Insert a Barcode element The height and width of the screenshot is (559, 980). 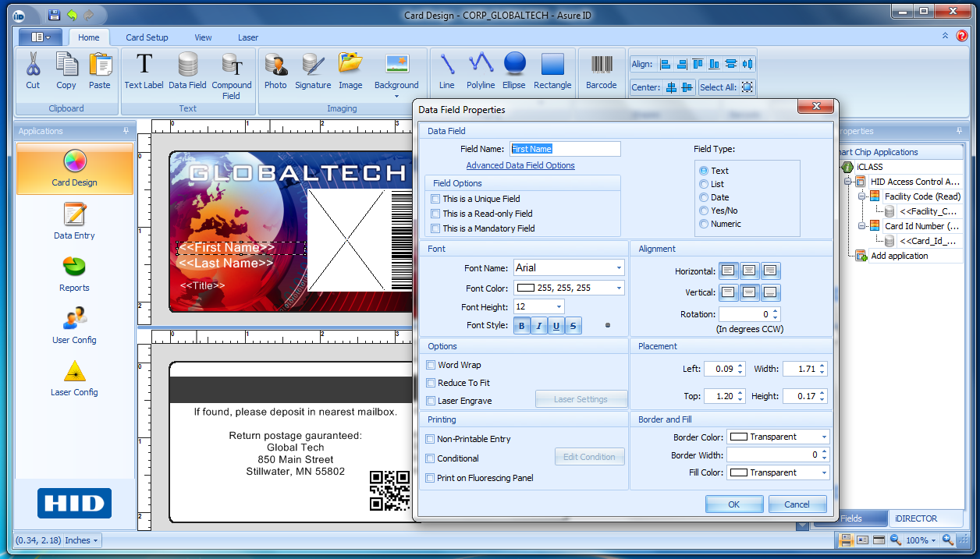tap(602, 71)
